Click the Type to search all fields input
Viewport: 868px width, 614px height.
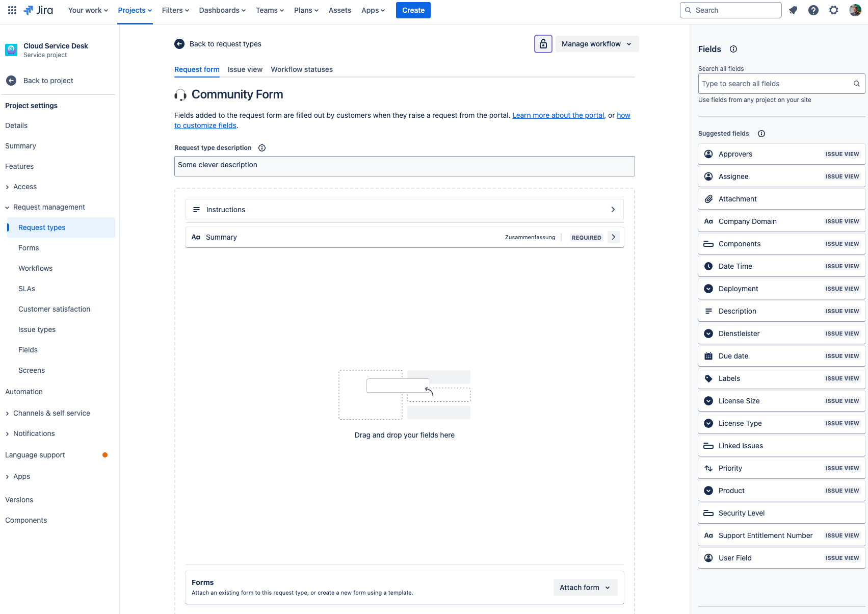tap(765, 83)
